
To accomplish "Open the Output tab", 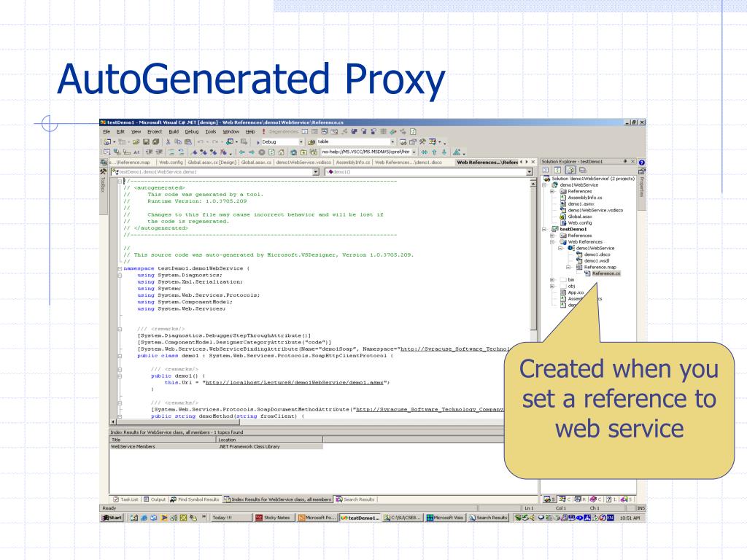I will click(x=155, y=499).
